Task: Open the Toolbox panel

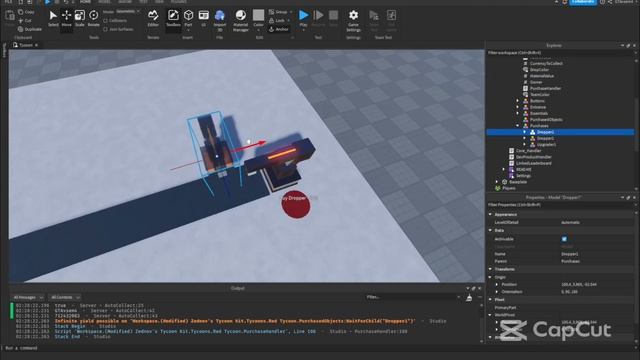Action: 173,18
